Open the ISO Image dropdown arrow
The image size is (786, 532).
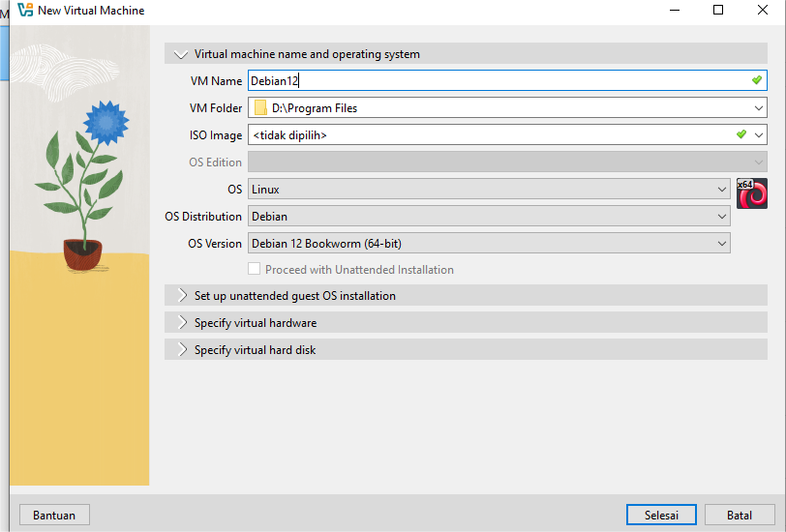point(759,135)
